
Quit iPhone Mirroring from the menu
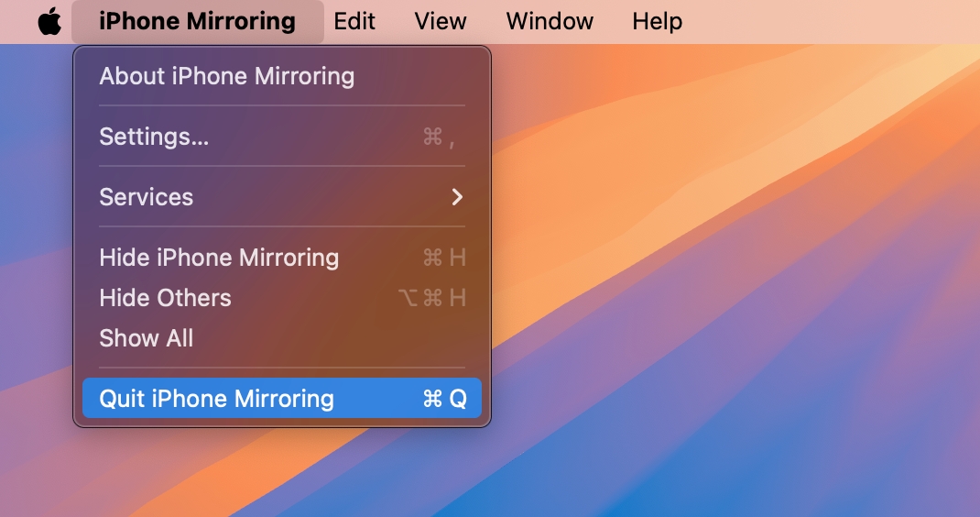[282, 398]
